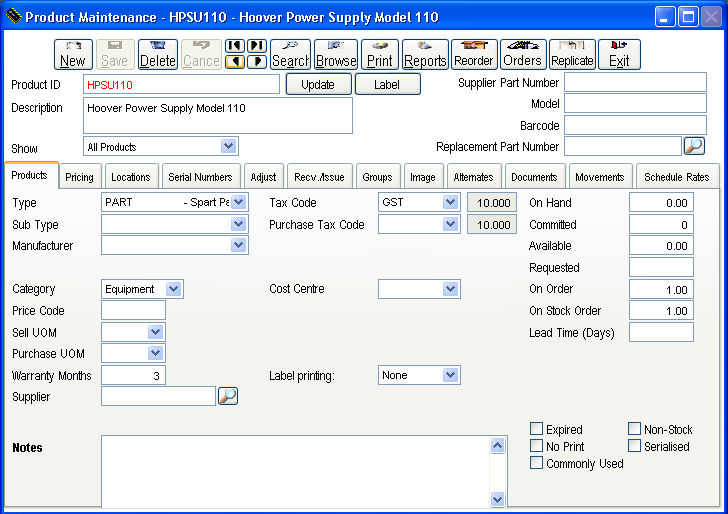The width and height of the screenshot is (728, 514).
Task: Open Search from the toolbar
Action: (x=290, y=54)
